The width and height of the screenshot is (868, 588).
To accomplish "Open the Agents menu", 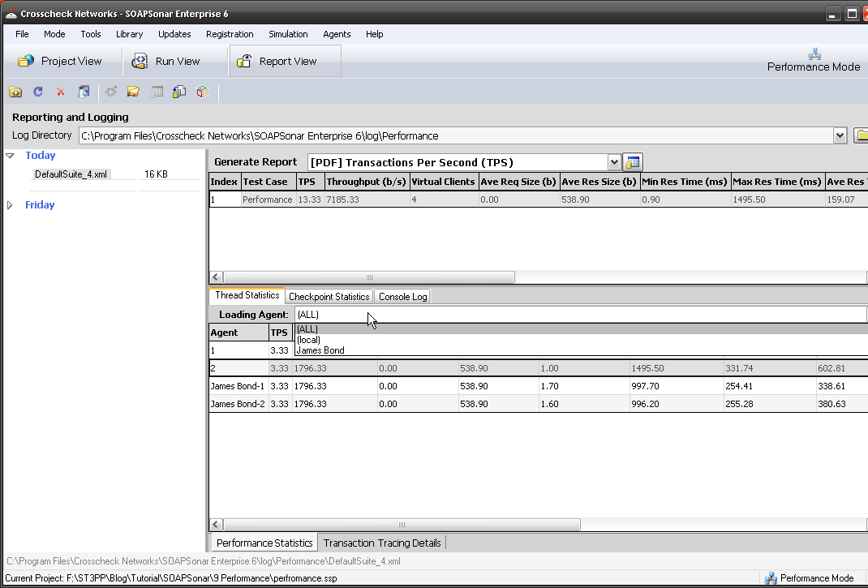I will pyautogui.click(x=337, y=34).
